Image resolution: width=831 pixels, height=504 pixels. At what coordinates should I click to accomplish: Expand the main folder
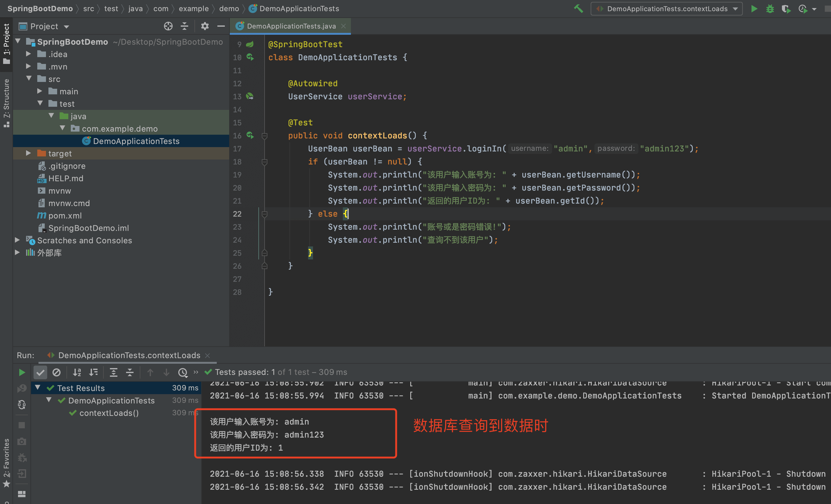click(x=40, y=91)
